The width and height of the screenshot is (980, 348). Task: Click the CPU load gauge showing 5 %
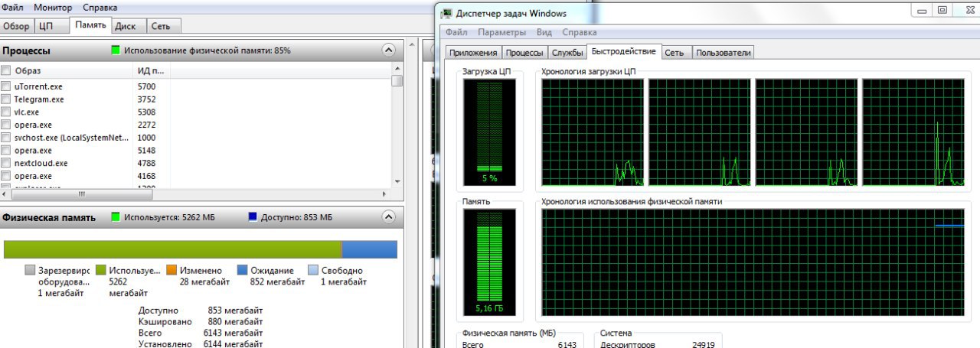pos(489,132)
